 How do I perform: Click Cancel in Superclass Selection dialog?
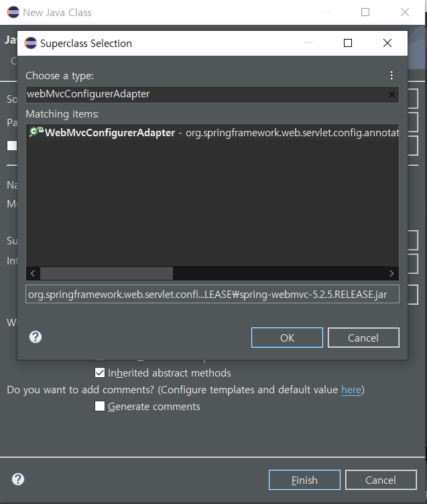tap(363, 338)
